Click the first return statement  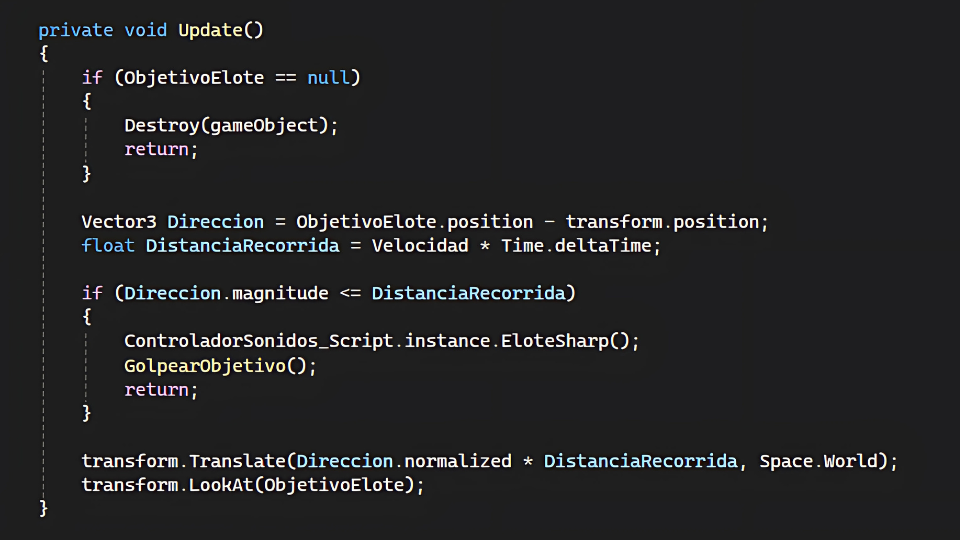pos(161,149)
